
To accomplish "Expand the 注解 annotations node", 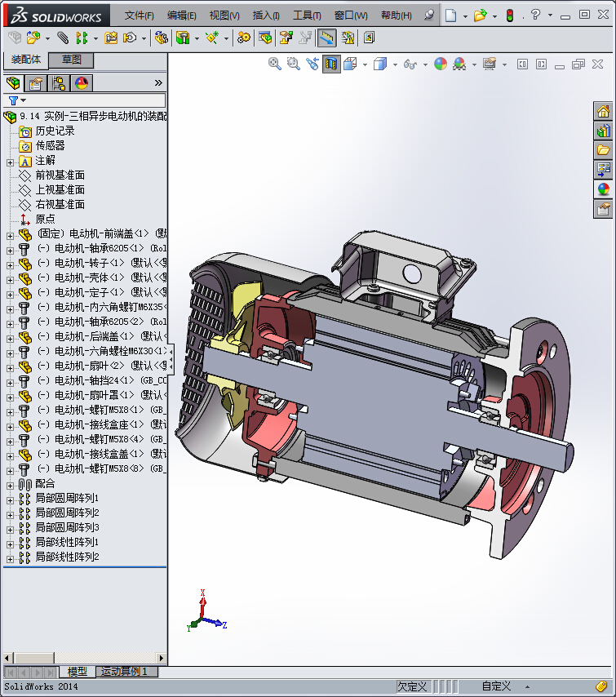I will click(x=10, y=162).
